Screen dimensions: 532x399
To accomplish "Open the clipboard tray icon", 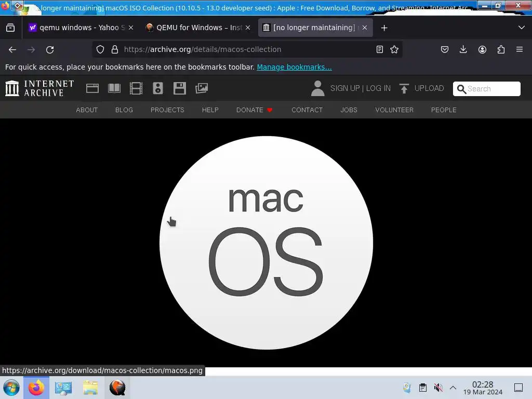I will tap(423, 388).
